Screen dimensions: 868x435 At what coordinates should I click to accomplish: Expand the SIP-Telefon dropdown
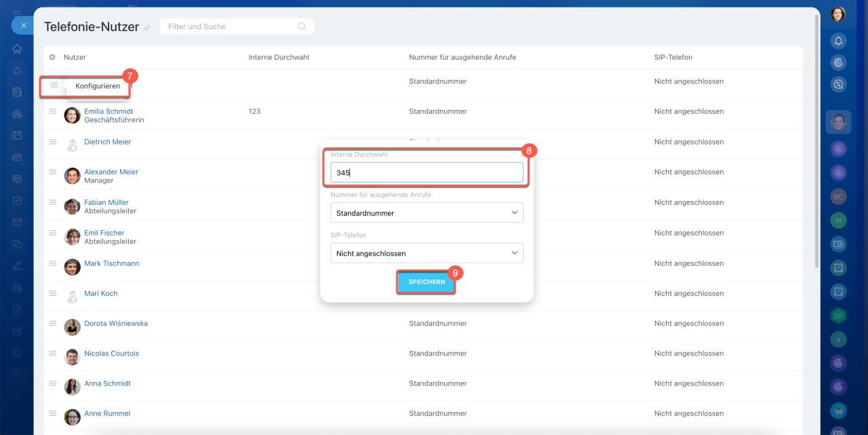pos(427,254)
